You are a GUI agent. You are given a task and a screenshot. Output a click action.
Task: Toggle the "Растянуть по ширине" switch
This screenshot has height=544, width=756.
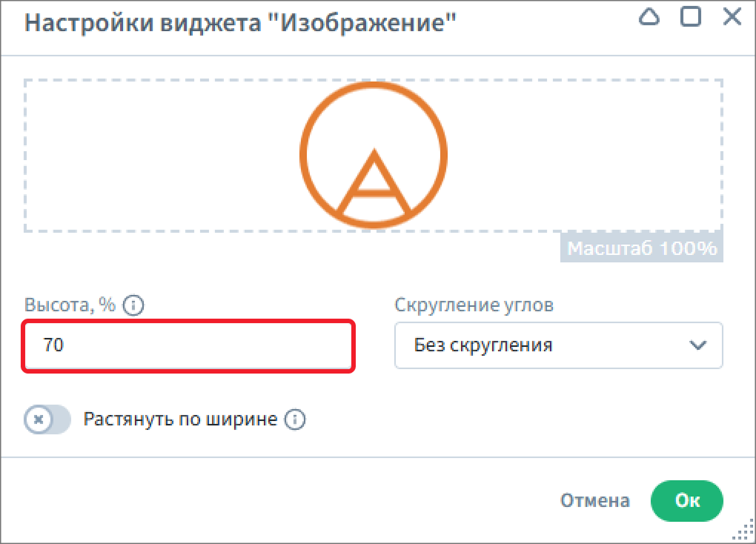click(x=47, y=420)
